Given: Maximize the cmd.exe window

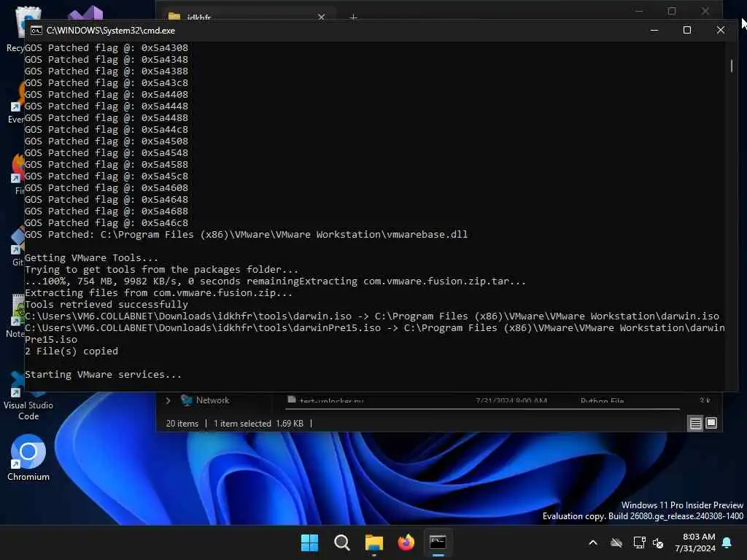Looking at the screenshot, I should tap(687, 30).
